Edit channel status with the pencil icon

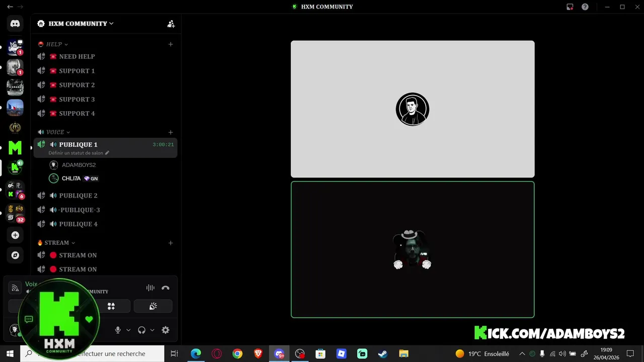click(107, 153)
